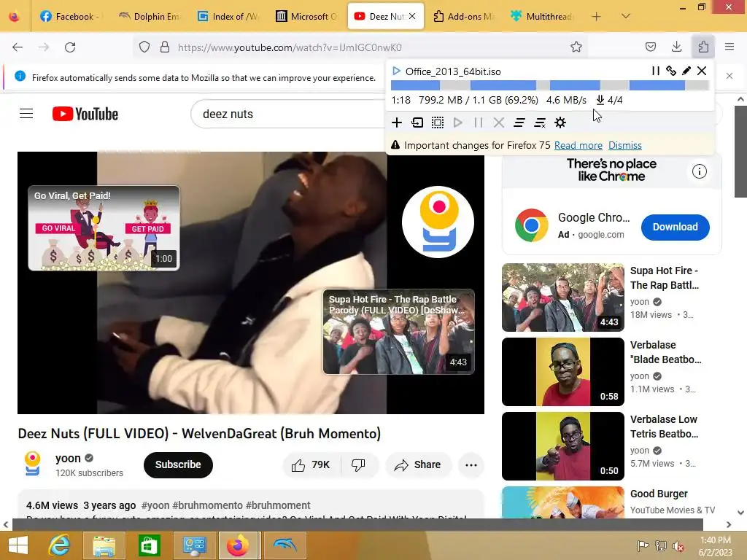The width and height of the screenshot is (747, 560).
Task: Copy link of Office_2013_64bit.iso download
Action: click(x=671, y=71)
